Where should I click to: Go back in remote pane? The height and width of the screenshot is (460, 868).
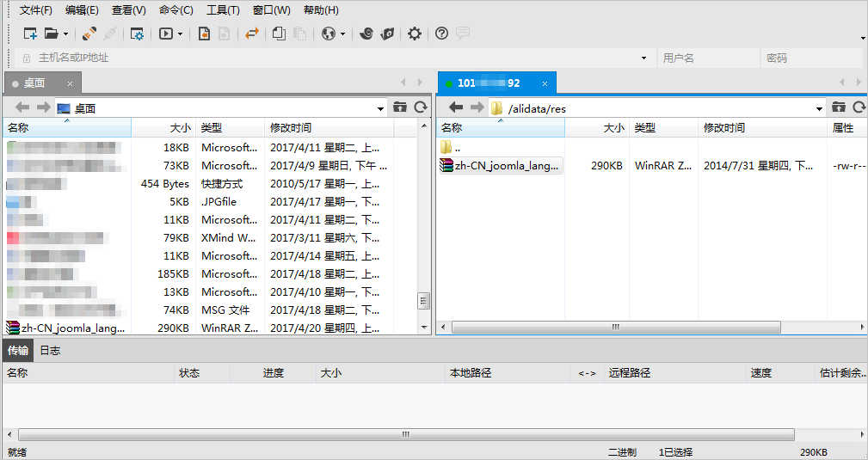[456, 107]
